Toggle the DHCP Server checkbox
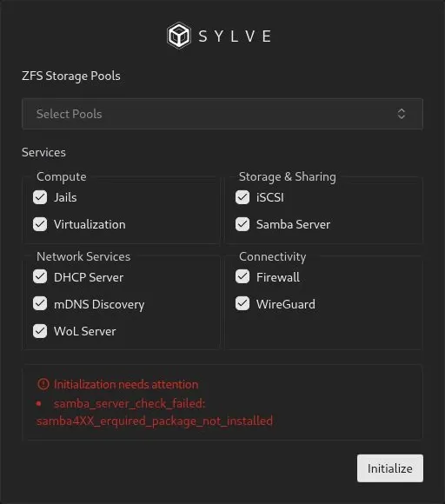The height and width of the screenshot is (504, 445). [40, 276]
